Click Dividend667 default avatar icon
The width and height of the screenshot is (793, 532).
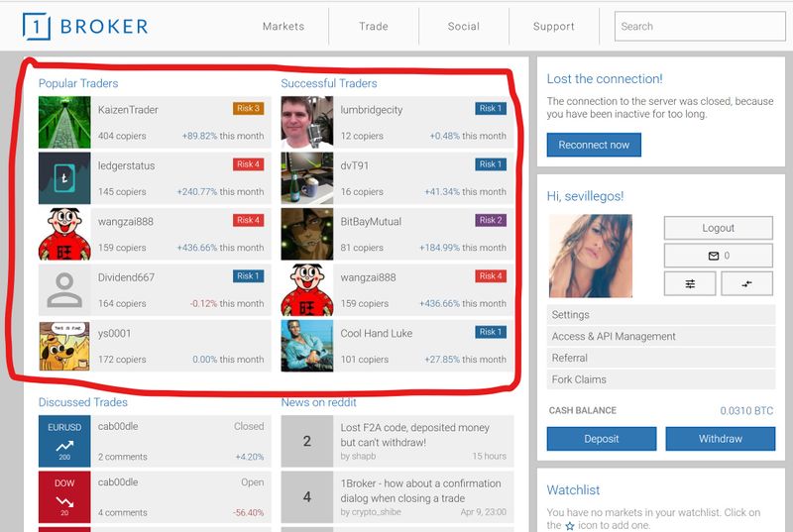click(x=64, y=290)
